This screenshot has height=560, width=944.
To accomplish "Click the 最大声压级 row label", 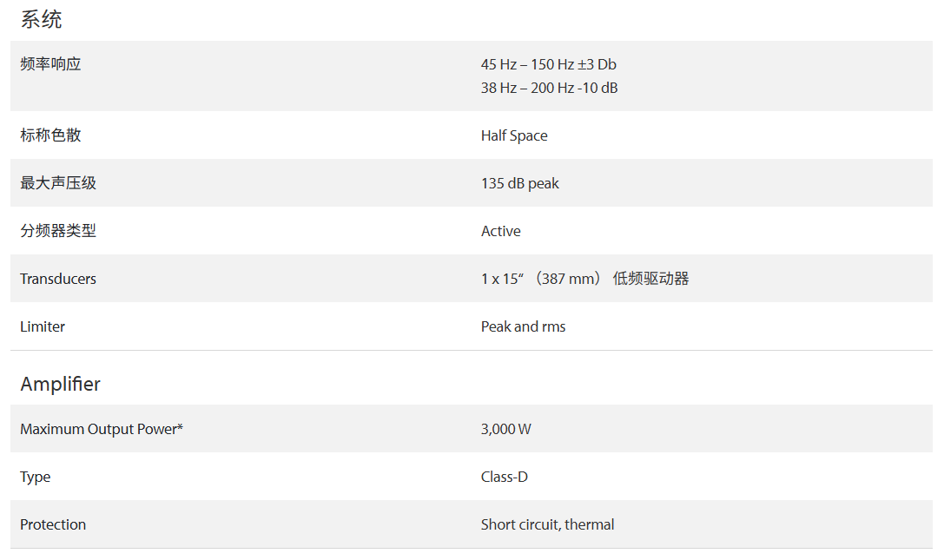I will [x=58, y=183].
